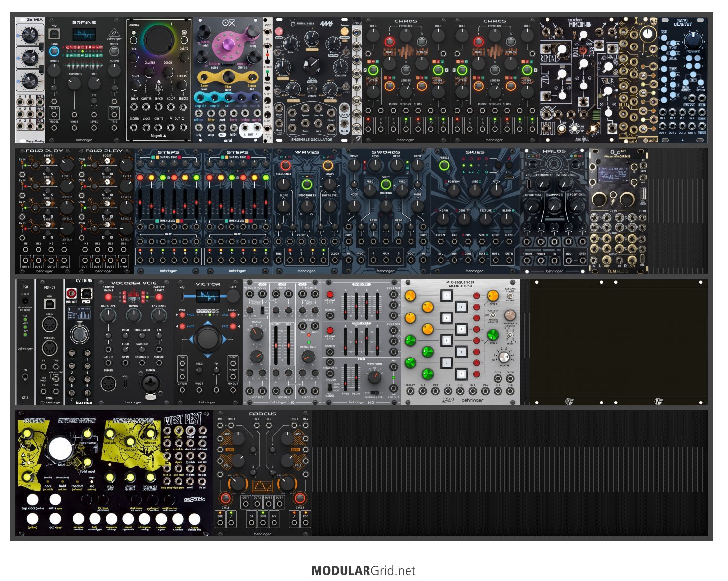Flip the EXT GATE enable switch on Mix-Sequencer

(x=510, y=297)
